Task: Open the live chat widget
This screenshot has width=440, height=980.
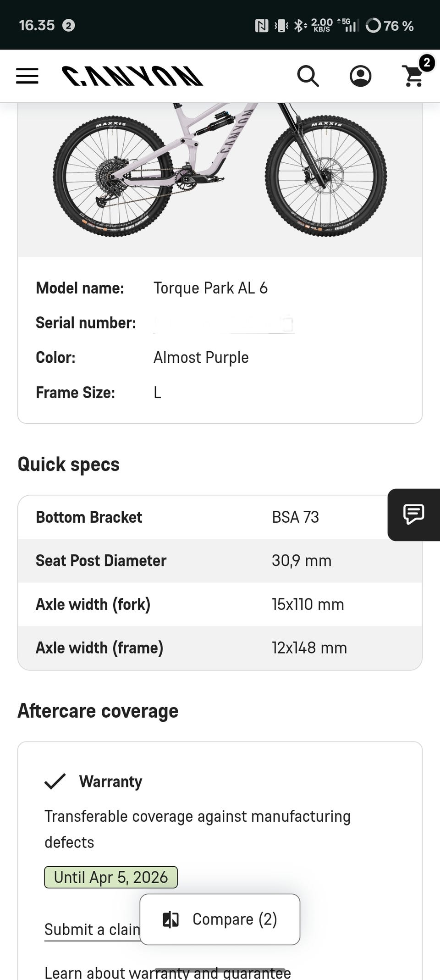Action: [x=413, y=515]
